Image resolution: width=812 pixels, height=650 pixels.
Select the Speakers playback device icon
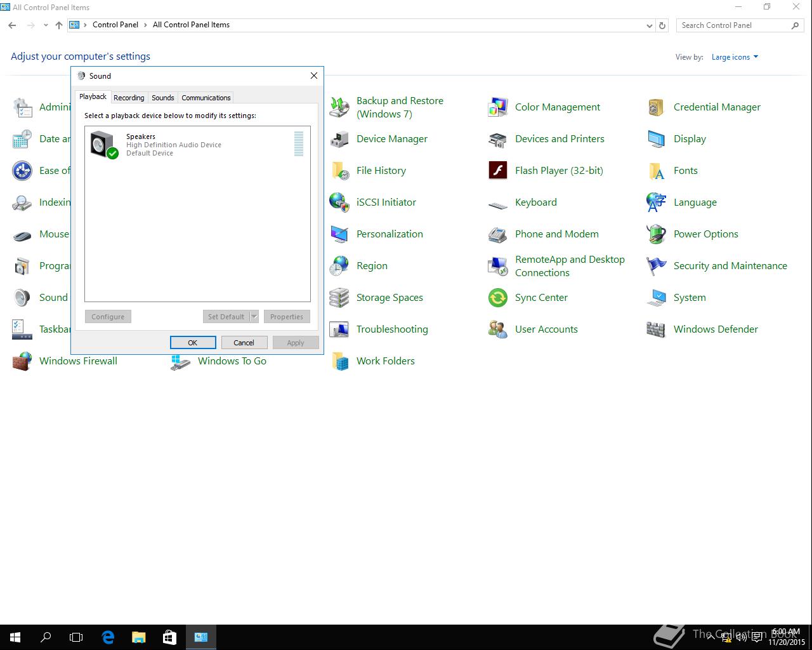tap(104, 145)
